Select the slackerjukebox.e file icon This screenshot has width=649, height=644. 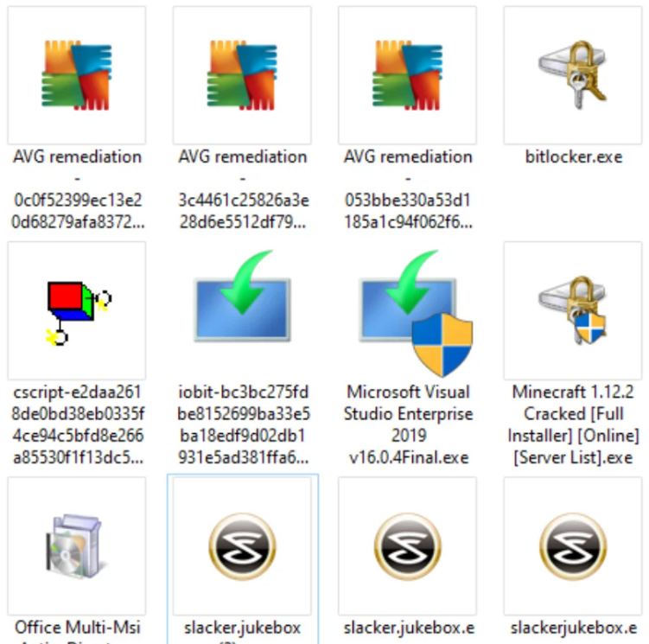tap(573, 545)
